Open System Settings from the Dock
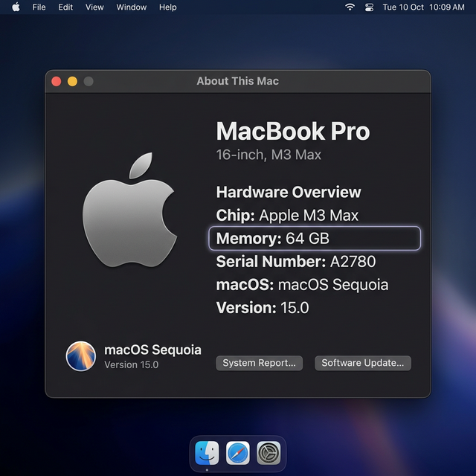476x476 pixels. 268,453
